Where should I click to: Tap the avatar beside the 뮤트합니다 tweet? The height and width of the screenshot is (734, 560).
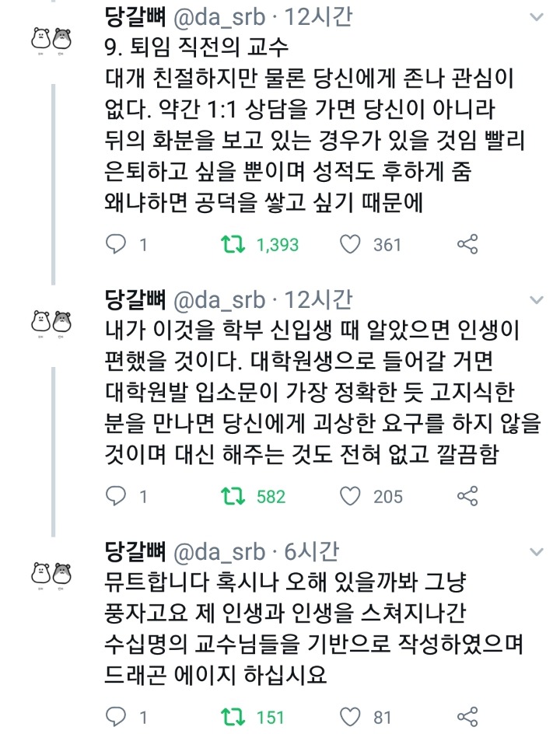(48, 573)
